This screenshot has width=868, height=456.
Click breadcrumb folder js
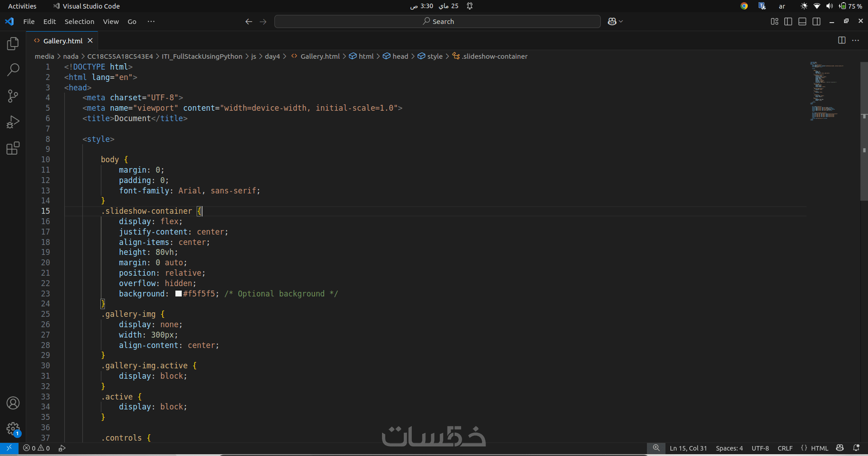[254, 56]
